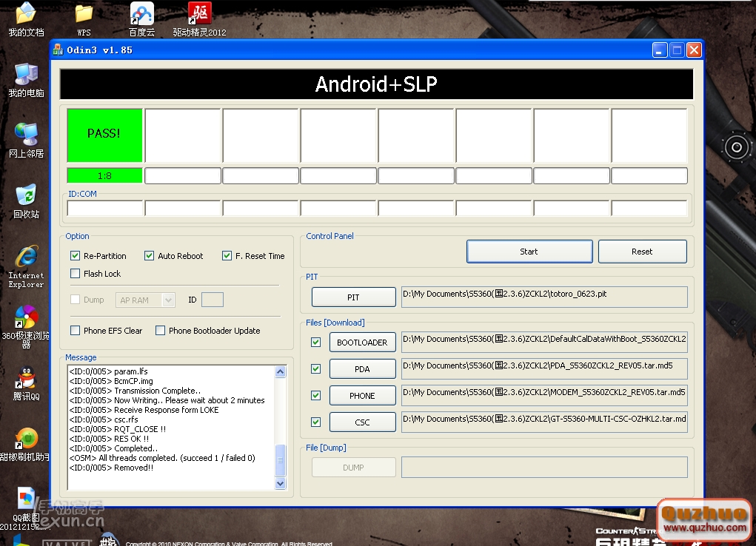This screenshot has width=756, height=546.
Task: Open the 百度云 desktop icon
Action: [x=141, y=15]
